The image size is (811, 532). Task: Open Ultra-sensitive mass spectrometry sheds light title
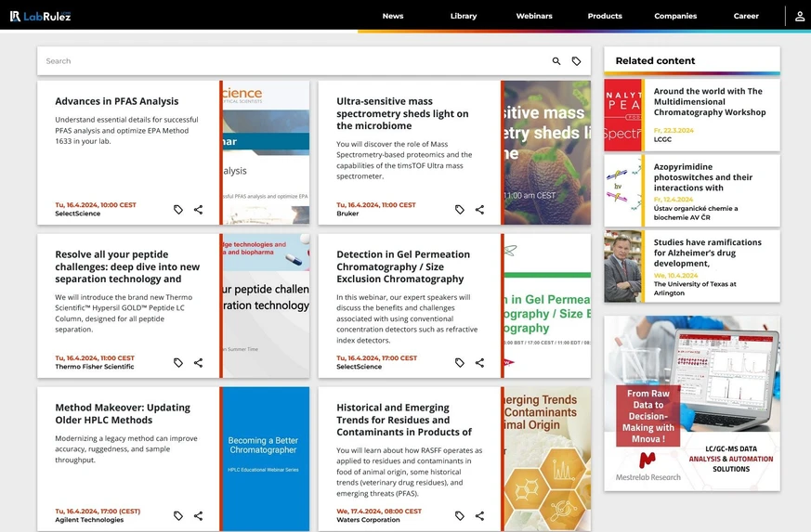click(x=402, y=113)
